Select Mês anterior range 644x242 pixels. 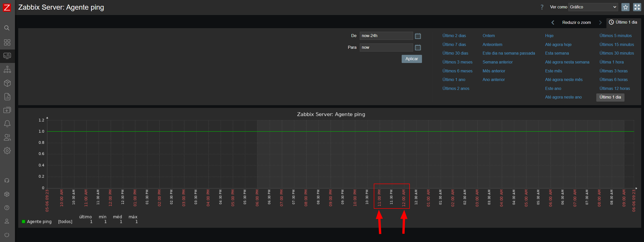coord(494,71)
